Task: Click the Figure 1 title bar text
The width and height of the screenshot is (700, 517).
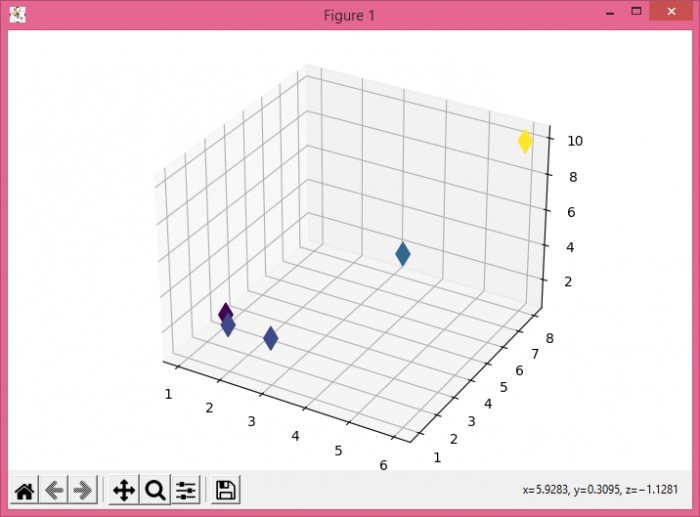Action: coord(349,16)
